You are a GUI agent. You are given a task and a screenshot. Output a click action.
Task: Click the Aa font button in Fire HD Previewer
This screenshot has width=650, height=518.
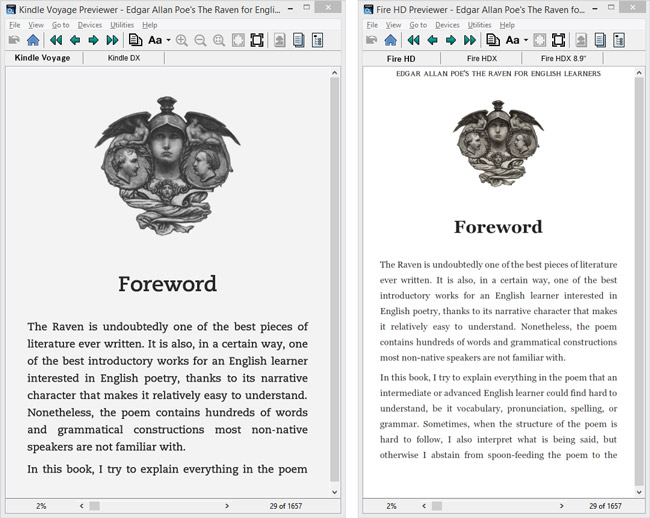pos(512,40)
